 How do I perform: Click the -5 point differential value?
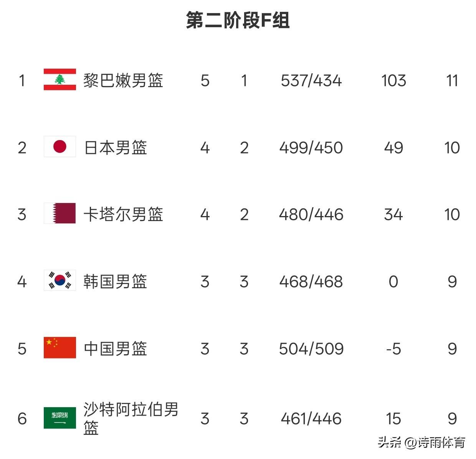click(x=393, y=349)
